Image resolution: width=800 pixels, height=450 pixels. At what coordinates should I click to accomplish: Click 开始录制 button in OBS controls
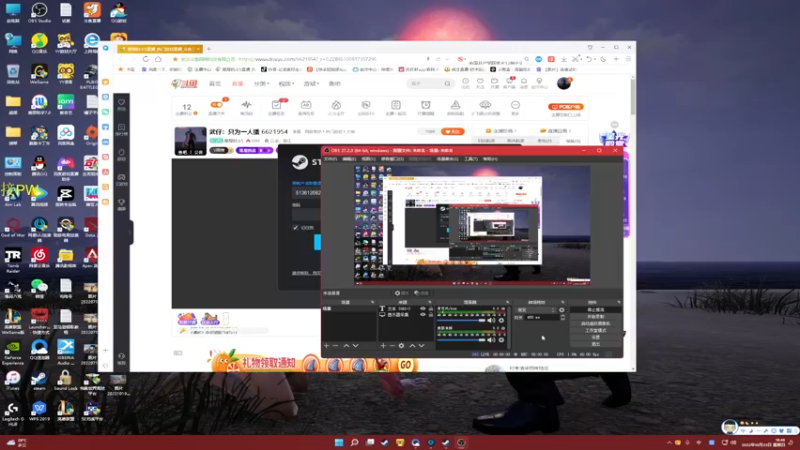tap(595, 316)
